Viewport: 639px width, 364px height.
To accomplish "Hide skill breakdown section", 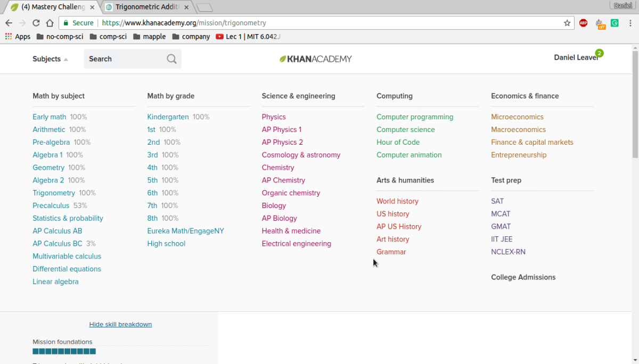I will 120,324.
